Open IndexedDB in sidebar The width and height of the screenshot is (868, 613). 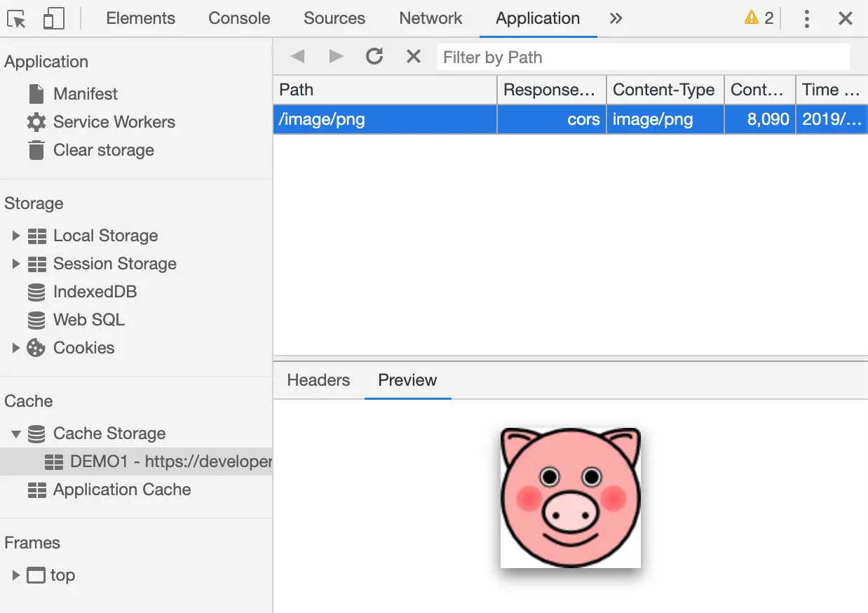click(95, 292)
